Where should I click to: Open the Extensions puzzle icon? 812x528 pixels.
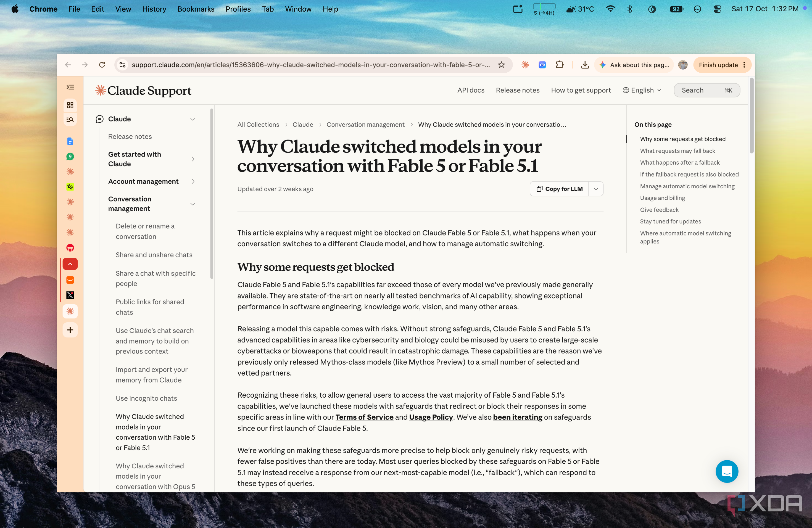[x=560, y=65]
